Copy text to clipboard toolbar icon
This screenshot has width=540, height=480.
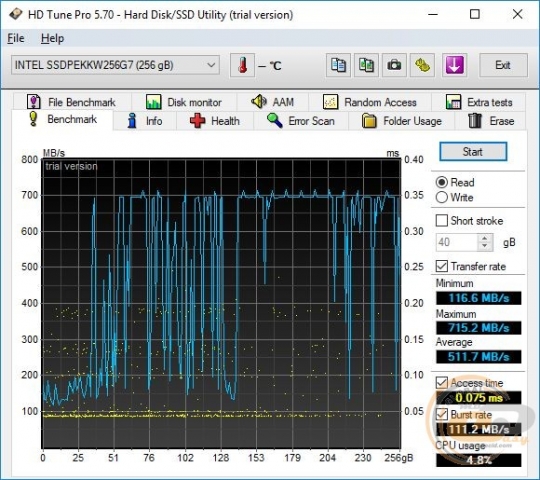[x=338, y=65]
